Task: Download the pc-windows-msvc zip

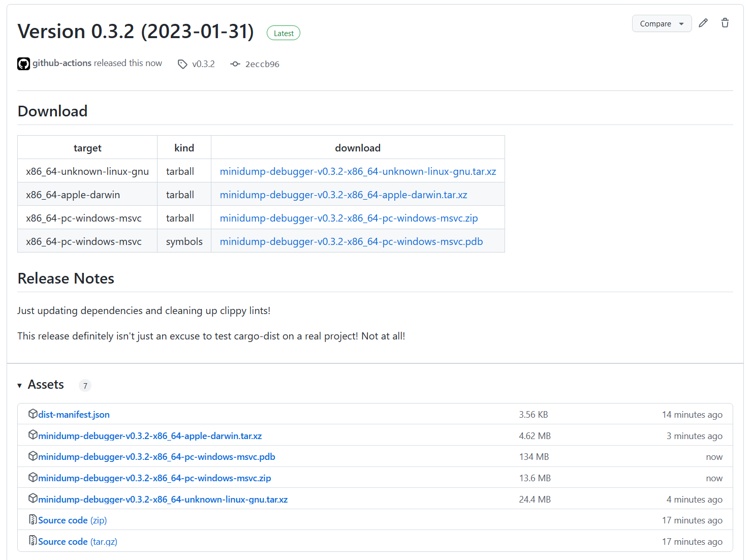Action: 349,218
